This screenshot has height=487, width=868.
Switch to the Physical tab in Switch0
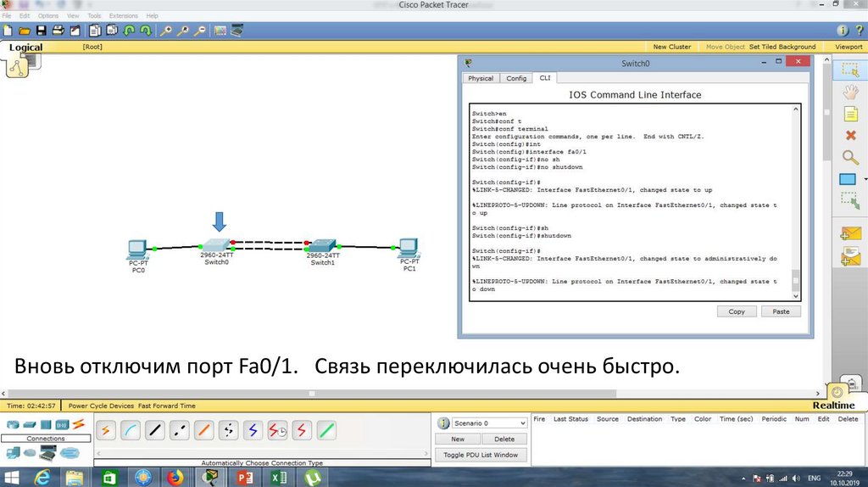click(x=481, y=78)
